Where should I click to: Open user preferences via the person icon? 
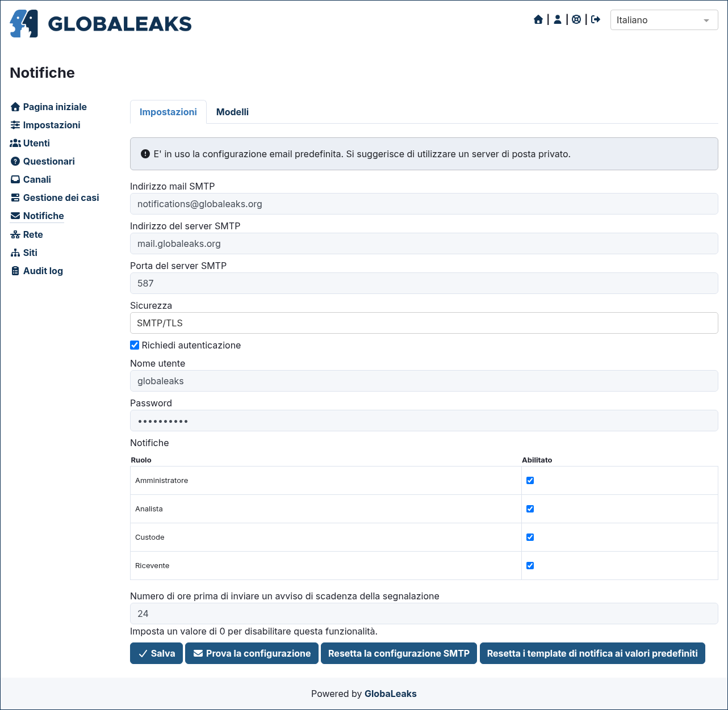point(558,20)
